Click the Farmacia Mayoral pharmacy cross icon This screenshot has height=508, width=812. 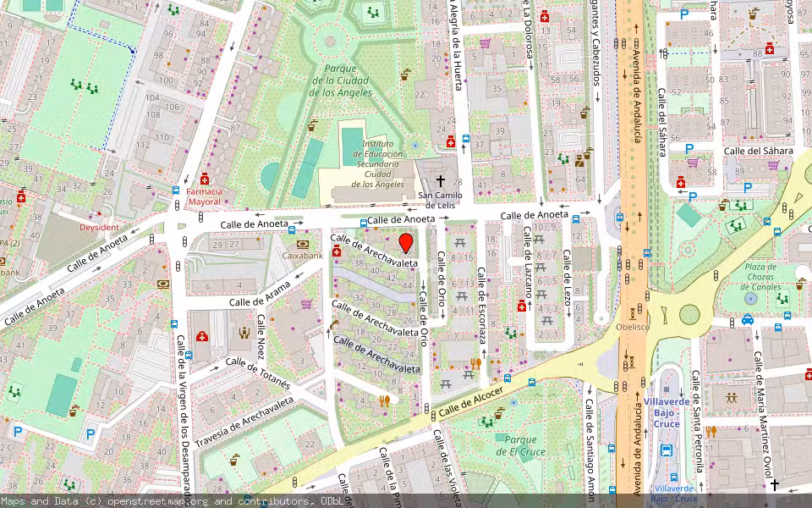[x=205, y=179]
